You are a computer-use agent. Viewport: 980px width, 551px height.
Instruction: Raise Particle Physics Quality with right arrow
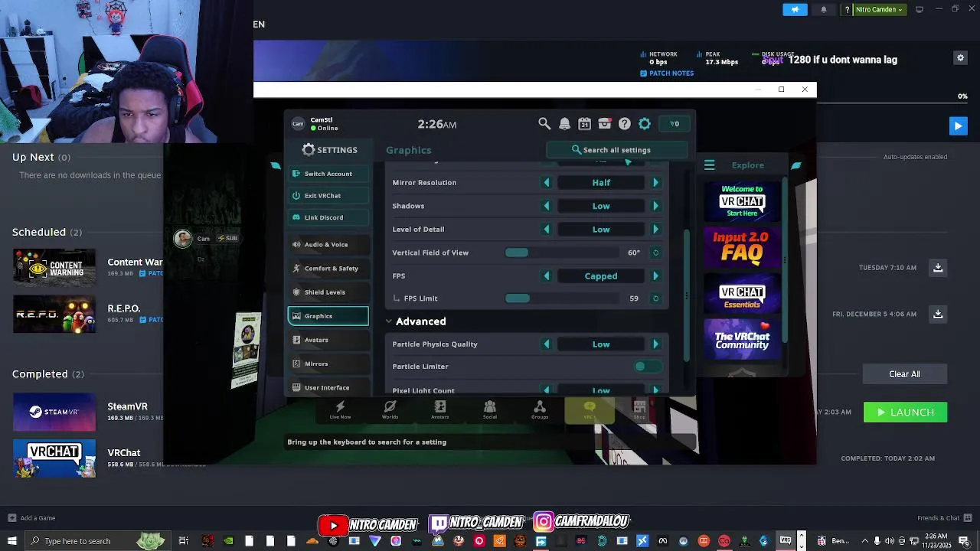655,344
